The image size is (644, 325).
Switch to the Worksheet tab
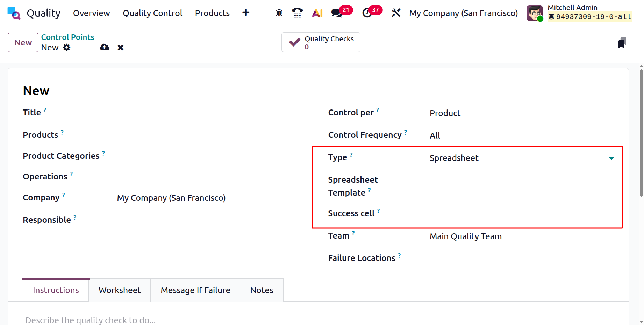tap(120, 290)
